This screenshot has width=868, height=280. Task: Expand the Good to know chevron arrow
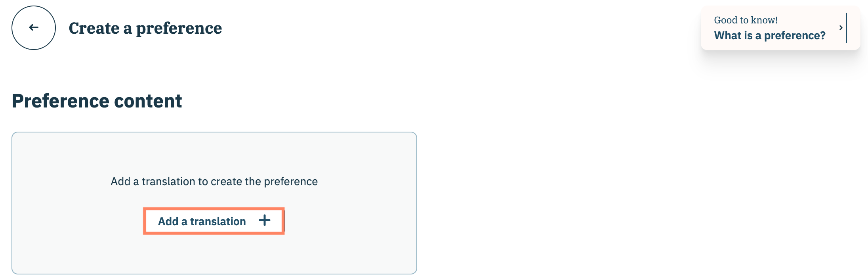pyautogui.click(x=841, y=28)
